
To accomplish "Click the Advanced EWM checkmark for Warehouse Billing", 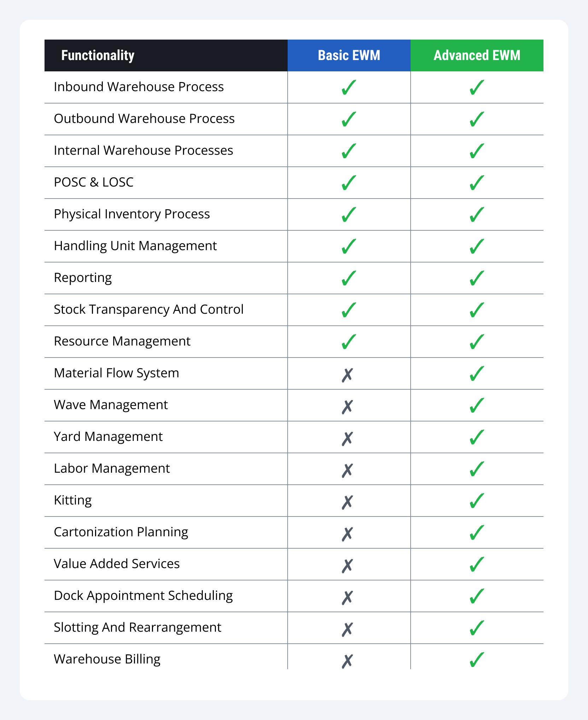I will coord(477,660).
